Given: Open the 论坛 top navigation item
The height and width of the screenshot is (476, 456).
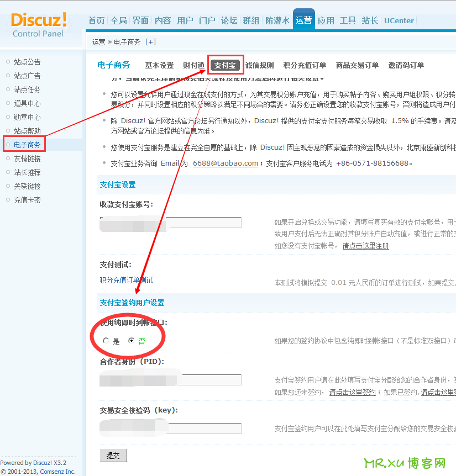Looking at the screenshot, I should click(x=229, y=20).
